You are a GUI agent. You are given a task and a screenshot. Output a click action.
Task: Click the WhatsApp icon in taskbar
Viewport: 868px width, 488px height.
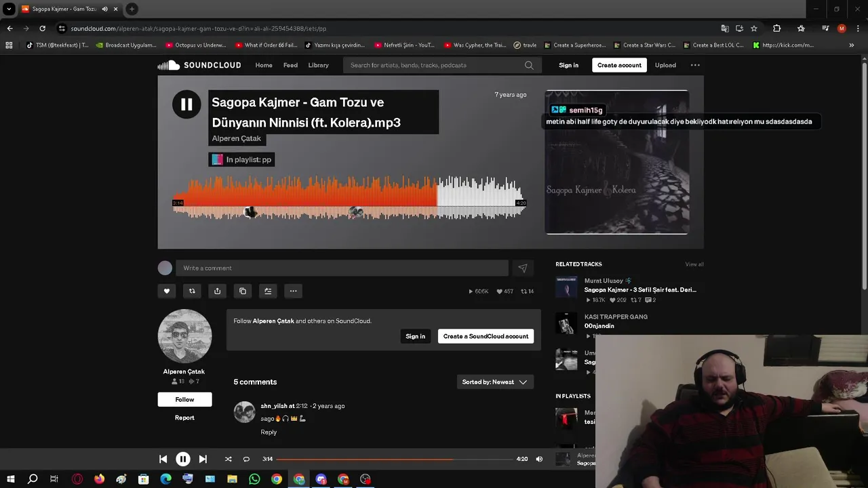254,479
